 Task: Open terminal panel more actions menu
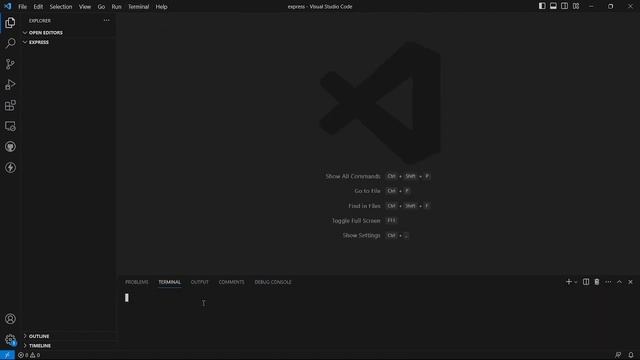[608, 282]
